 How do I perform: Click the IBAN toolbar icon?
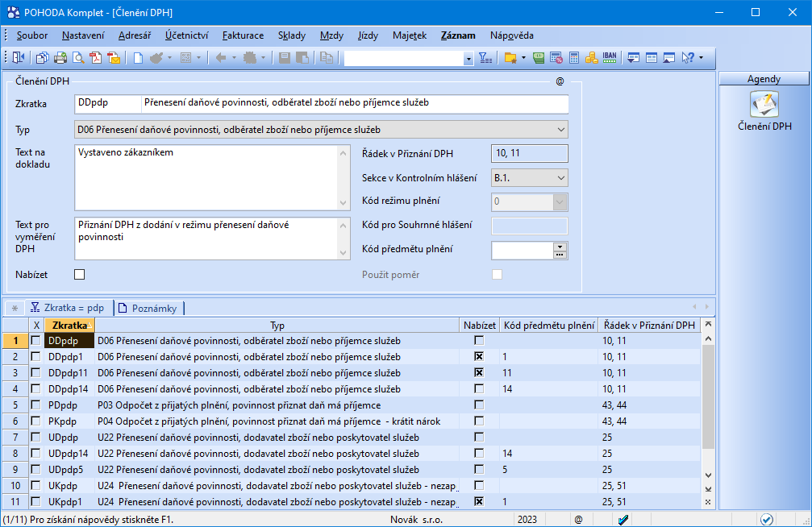tap(610, 57)
